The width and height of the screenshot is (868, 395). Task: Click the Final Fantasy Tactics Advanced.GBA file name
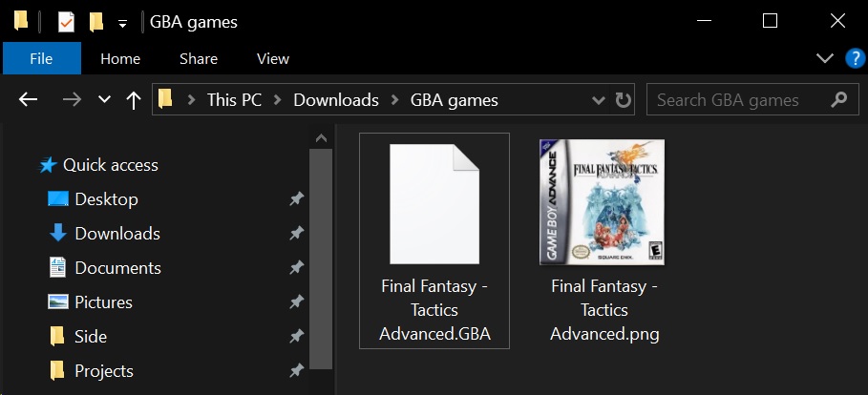[x=434, y=310]
